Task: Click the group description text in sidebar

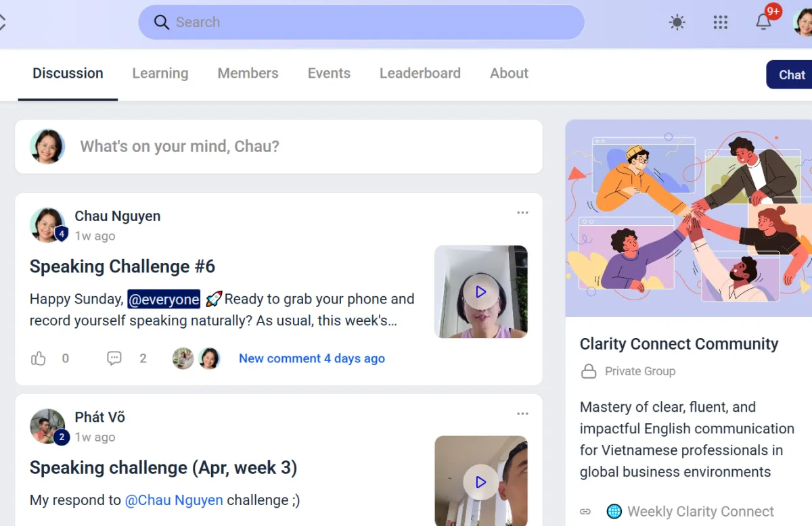Action: point(687,439)
